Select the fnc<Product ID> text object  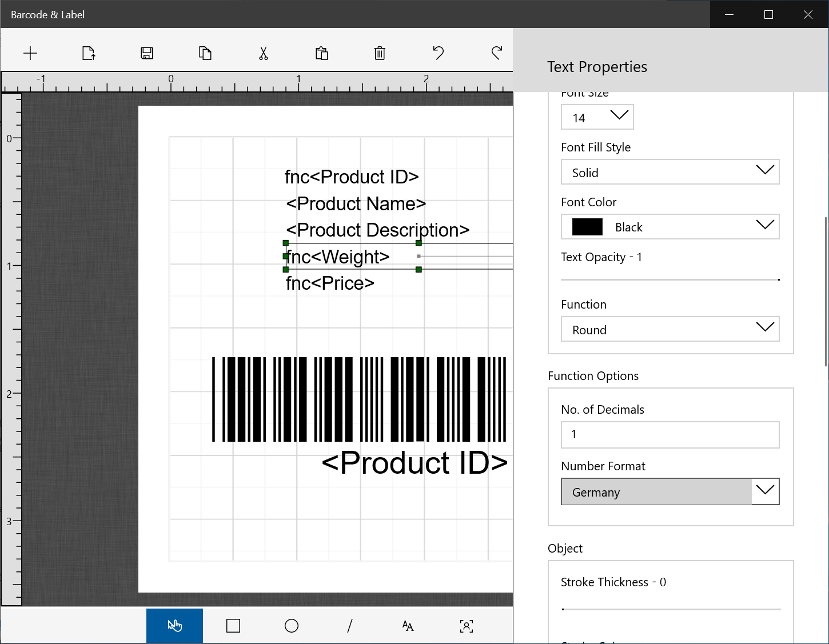pyautogui.click(x=352, y=177)
